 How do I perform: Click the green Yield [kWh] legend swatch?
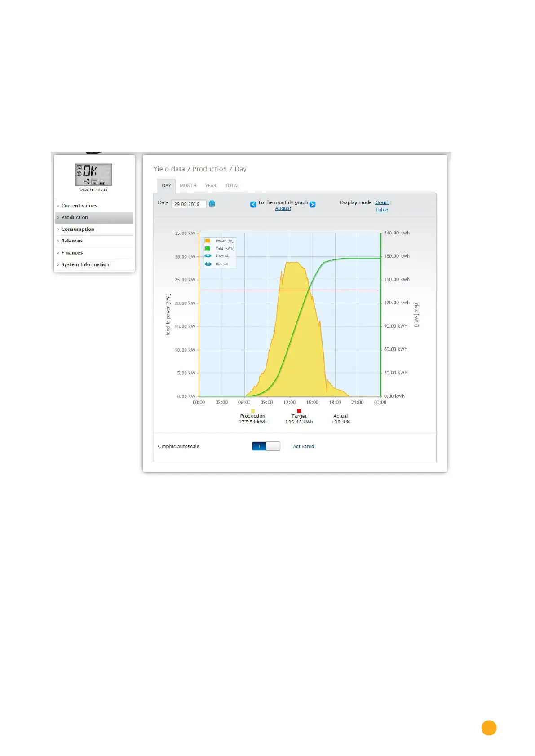[208, 248]
